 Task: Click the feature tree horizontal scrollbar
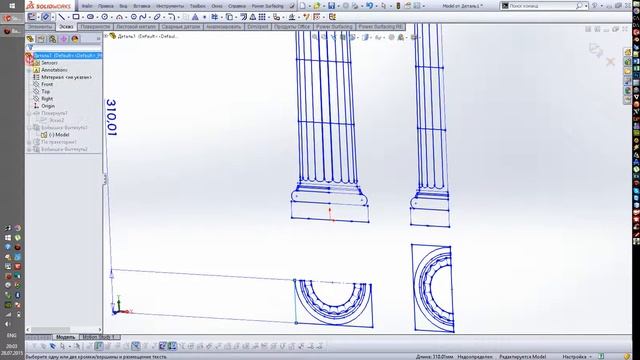tap(63, 329)
